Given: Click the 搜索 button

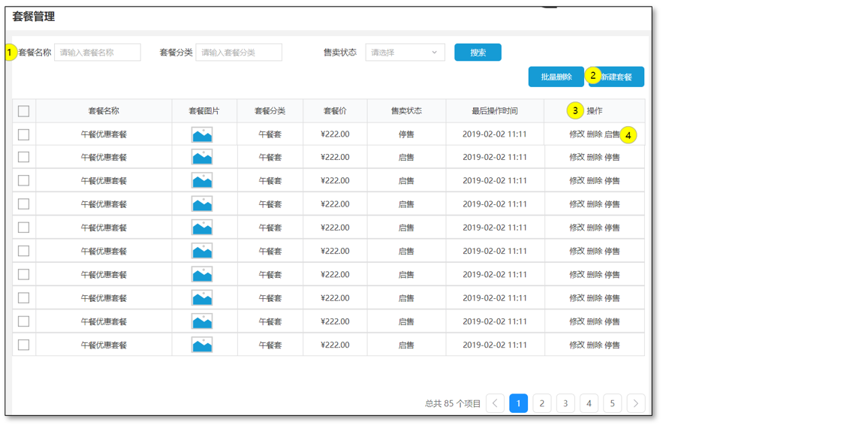Looking at the screenshot, I should pos(478,53).
